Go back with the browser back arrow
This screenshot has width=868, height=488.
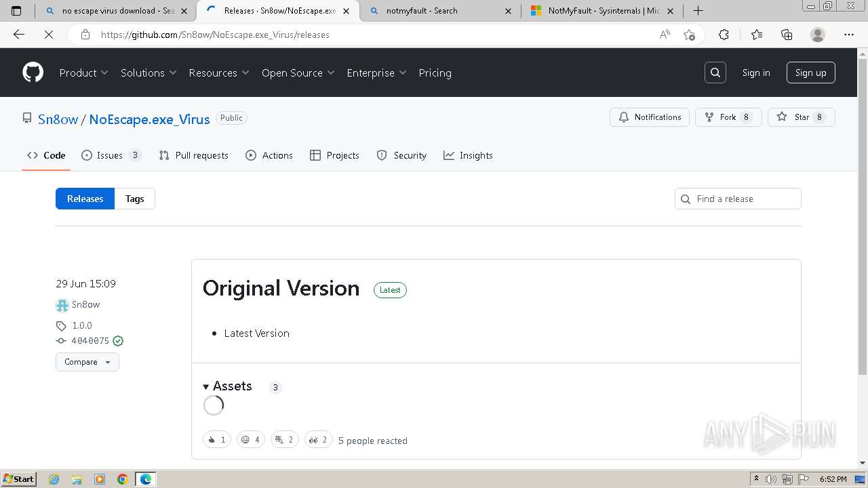19,35
